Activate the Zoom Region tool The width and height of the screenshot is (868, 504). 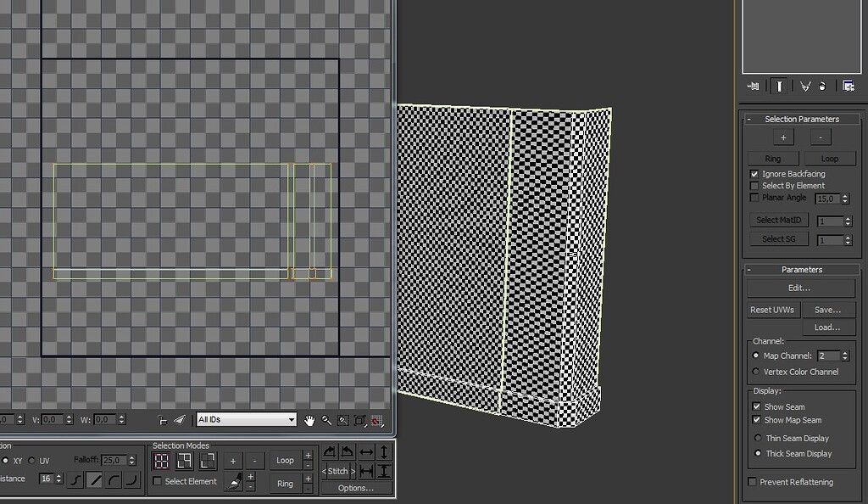point(342,421)
